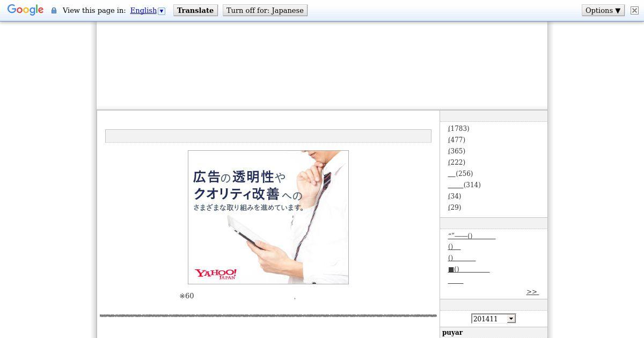This screenshot has width=644, height=338.
Task: Open the category link with count (1783)
Action: point(459,129)
